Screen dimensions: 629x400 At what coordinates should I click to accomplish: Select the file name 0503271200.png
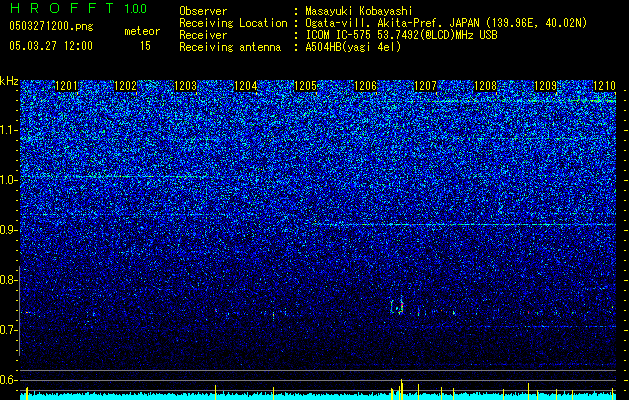[x=51, y=27]
